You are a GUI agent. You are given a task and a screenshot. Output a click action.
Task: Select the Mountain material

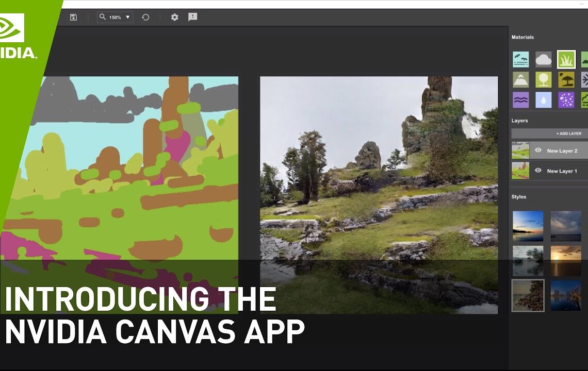[520, 79]
